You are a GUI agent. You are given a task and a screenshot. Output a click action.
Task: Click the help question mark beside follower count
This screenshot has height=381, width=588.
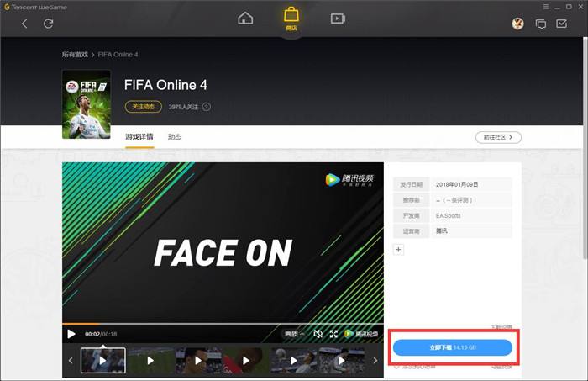(207, 107)
